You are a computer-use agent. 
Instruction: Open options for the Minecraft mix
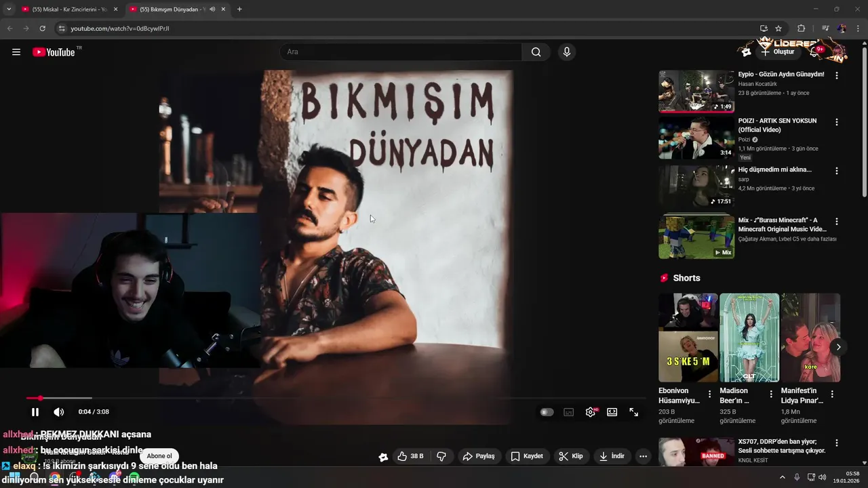pyautogui.click(x=837, y=221)
